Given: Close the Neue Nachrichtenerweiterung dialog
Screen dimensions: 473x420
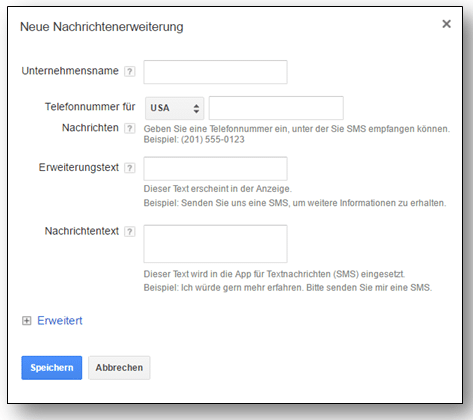Looking at the screenshot, I should (446, 24).
